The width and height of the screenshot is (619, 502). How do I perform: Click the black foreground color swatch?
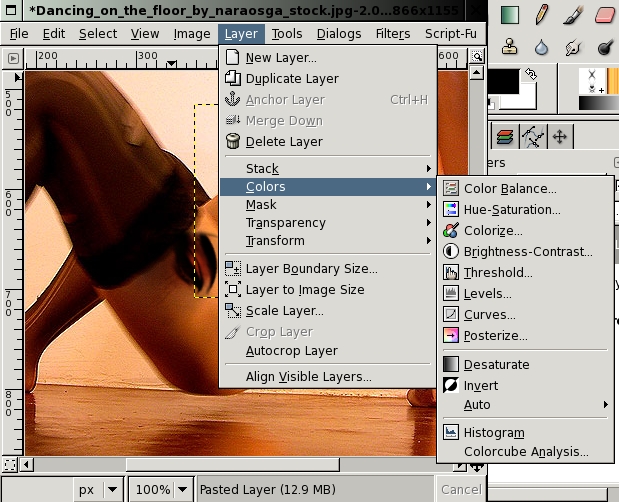click(503, 81)
